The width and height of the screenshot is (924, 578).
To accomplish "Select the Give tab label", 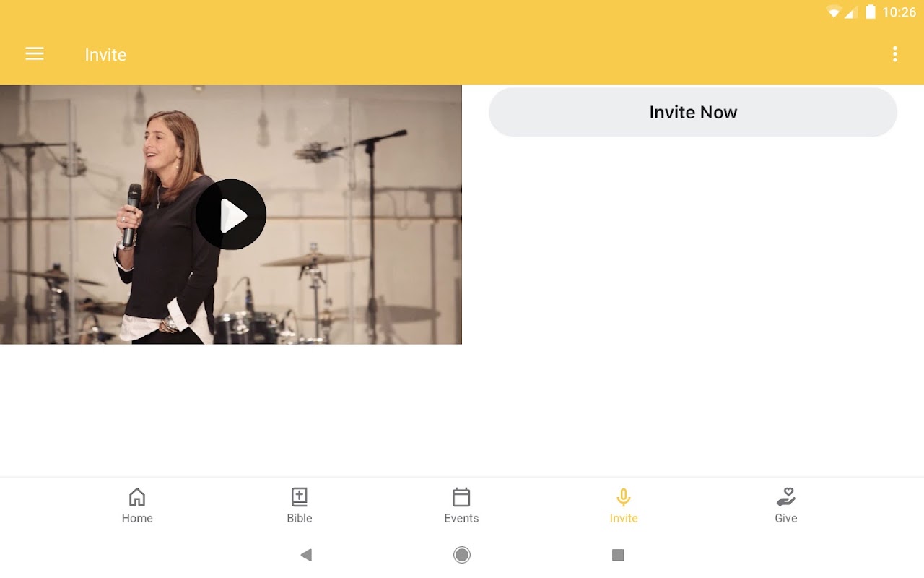I will (x=786, y=518).
